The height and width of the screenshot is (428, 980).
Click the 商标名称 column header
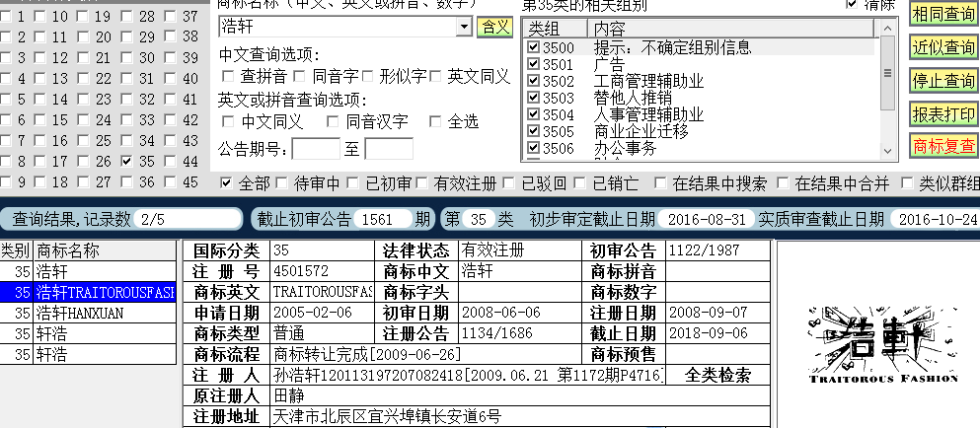pyautogui.click(x=105, y=251)
